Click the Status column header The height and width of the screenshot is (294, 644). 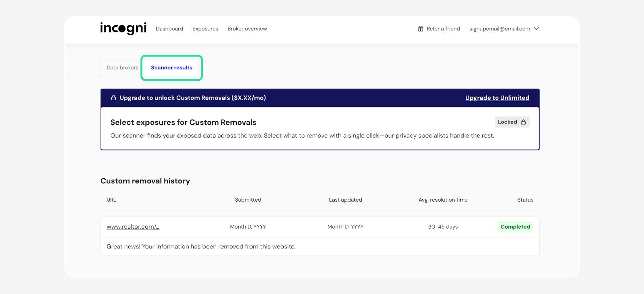(x=525, y=200)
